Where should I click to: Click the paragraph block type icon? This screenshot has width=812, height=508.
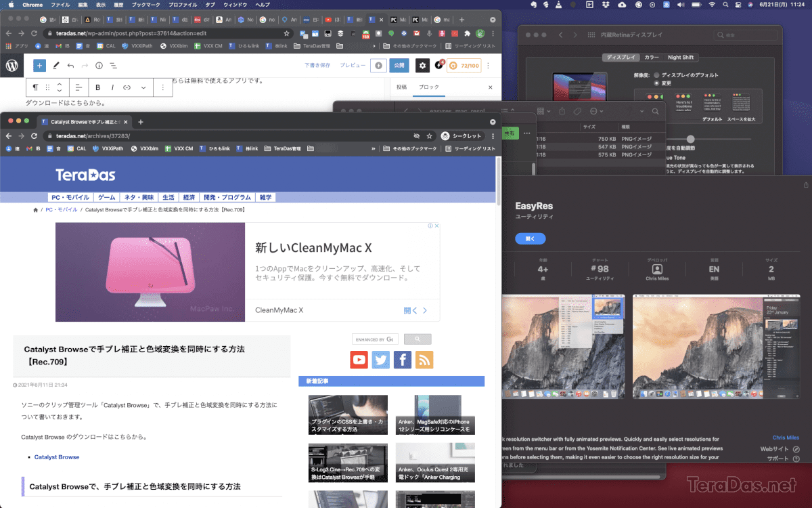tap(35, 87)
